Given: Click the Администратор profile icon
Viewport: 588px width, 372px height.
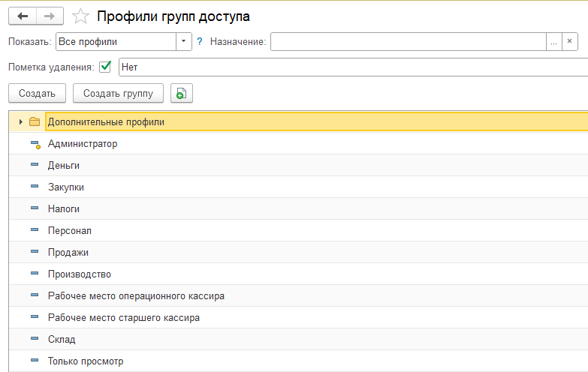Looking at the screenshot, I should [x=35, y=144].
